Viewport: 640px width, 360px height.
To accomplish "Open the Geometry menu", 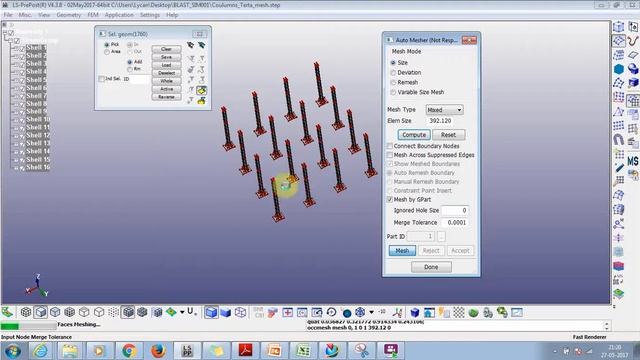I will pyautogui.click(x=69, y=15).
